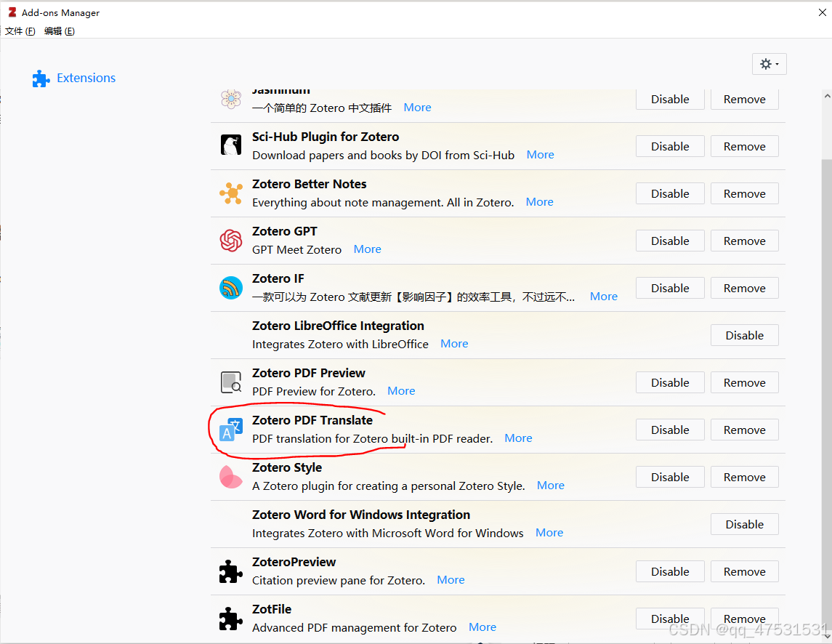Disable Zotero GPT
Image resolution: width=832 pixels, height=644 pixels.
(670, 241)
